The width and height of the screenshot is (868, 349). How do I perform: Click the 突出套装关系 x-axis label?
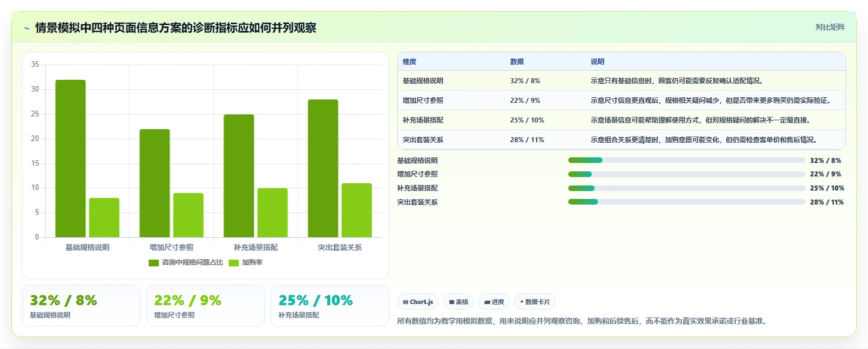tap(340, 247)
